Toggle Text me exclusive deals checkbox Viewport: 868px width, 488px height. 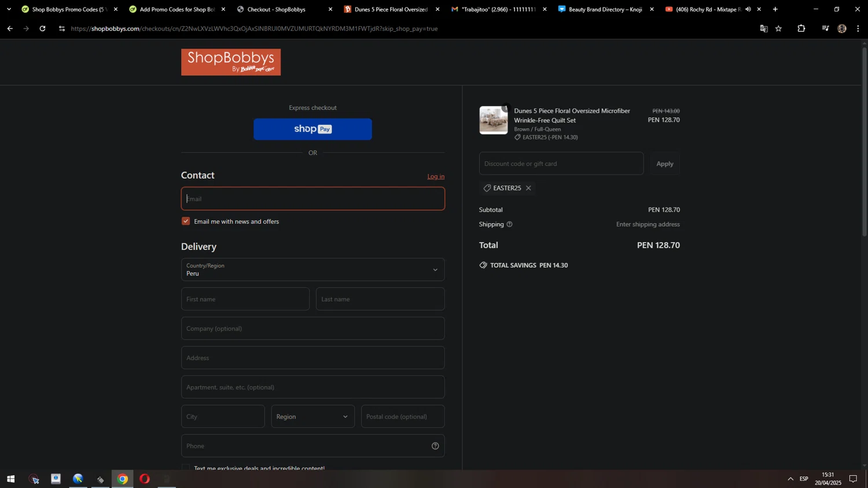(186, 467)
